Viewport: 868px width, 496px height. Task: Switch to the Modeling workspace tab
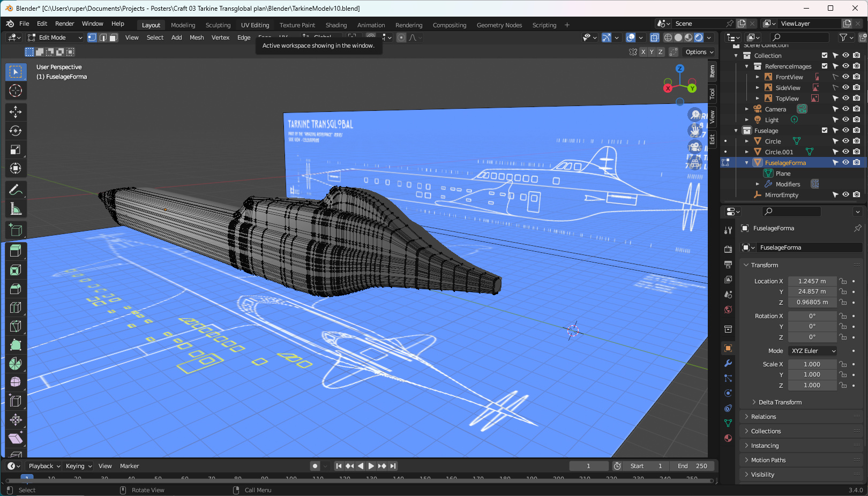[x=183, y=25]
